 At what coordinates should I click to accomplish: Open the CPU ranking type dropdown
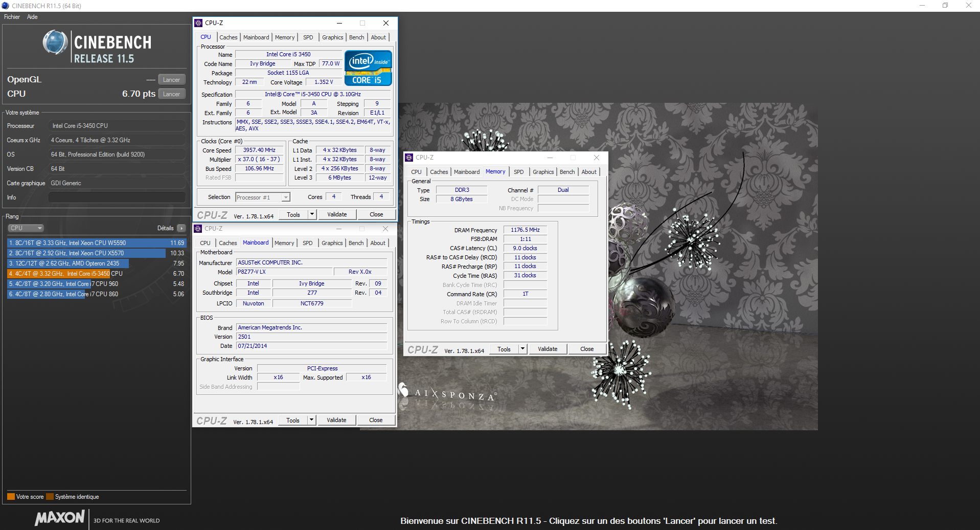(x=26, y=228)
